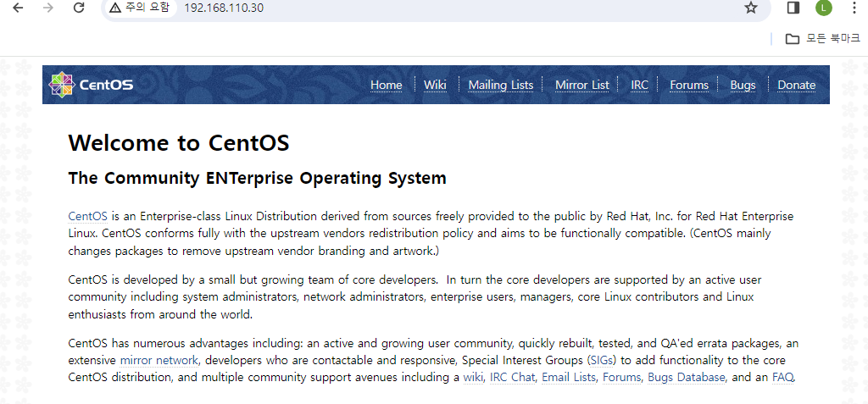
Task: Click the address bar URL 192.168.110.30
Action: [224, 8]
